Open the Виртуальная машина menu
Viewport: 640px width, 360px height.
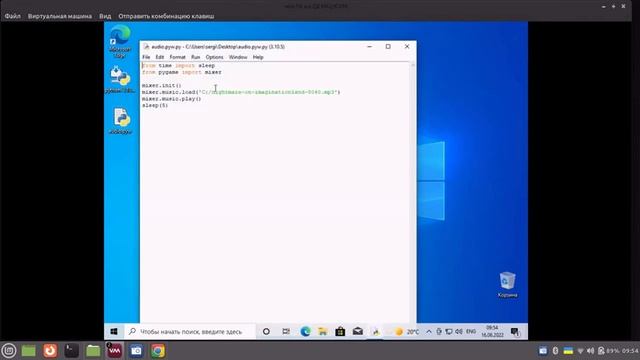click(60, 16)
